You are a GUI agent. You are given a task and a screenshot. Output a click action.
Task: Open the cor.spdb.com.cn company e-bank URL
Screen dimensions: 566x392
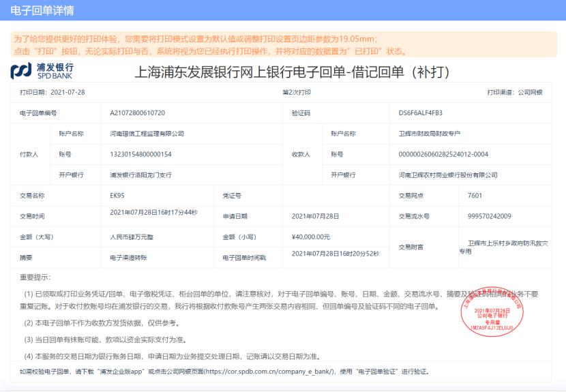(270, 372)
